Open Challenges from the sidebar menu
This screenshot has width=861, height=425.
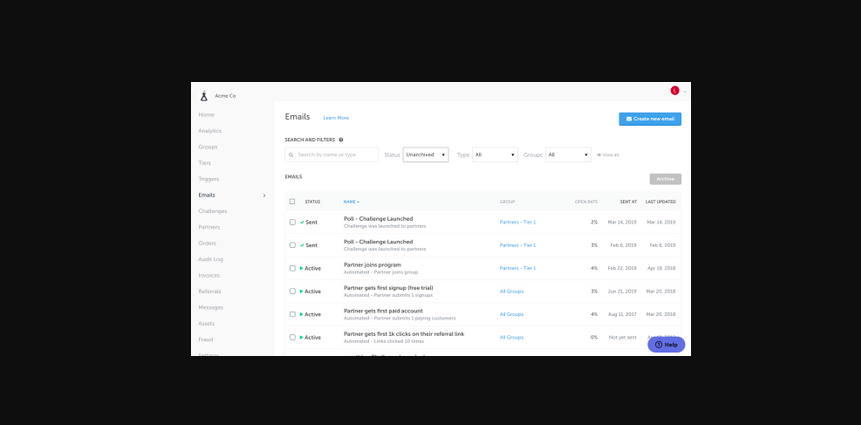point(213,211)
